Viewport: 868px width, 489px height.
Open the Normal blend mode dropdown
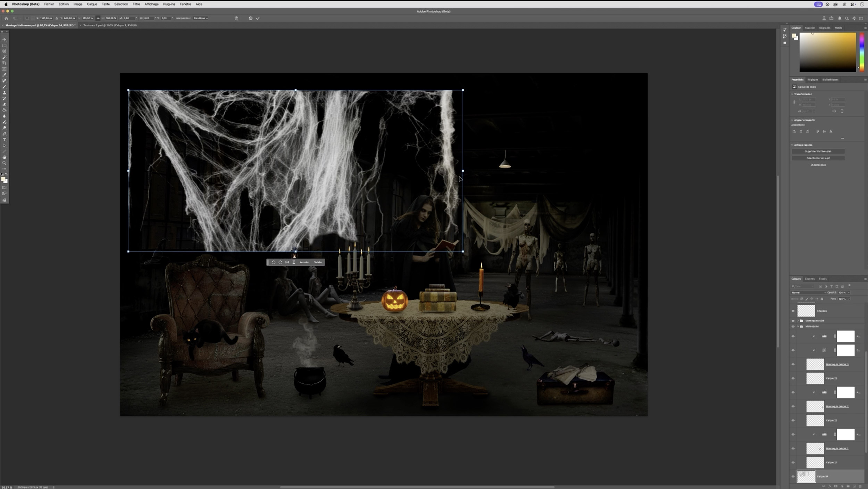[x=808, y=292]
